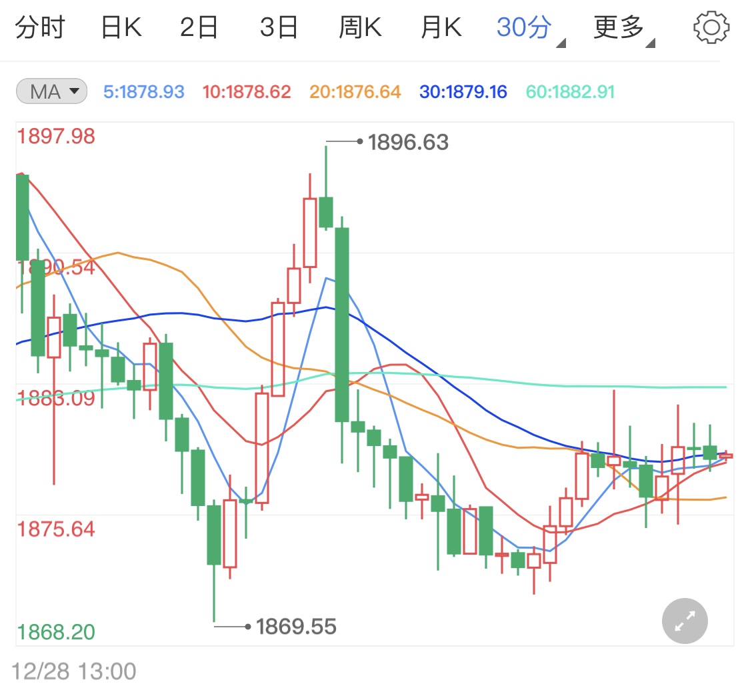Open the MA indicator selector
This screenshot has width=750, height=700.
(x=51, y=92)
